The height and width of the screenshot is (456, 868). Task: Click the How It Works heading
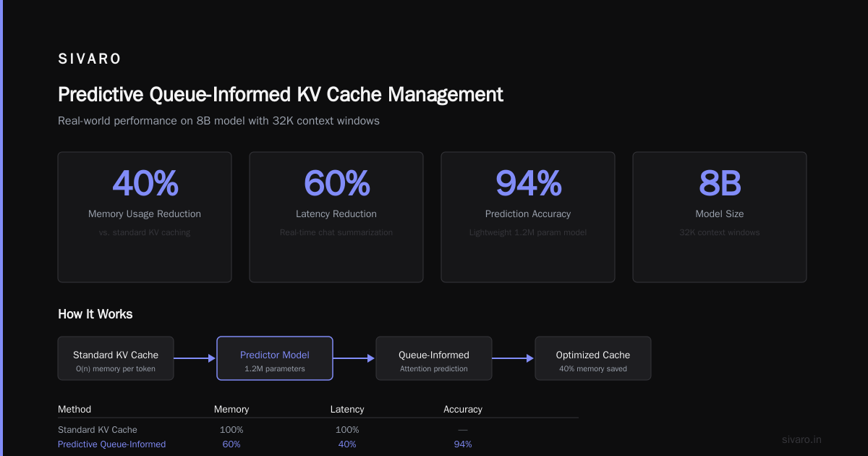click(x=95, y=314)
